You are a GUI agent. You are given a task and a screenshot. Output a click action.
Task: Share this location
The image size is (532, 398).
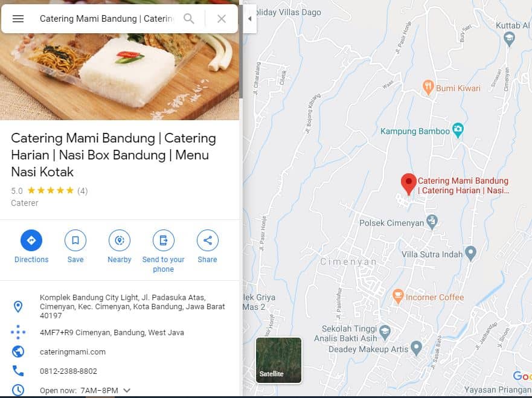tap(208, 240)
